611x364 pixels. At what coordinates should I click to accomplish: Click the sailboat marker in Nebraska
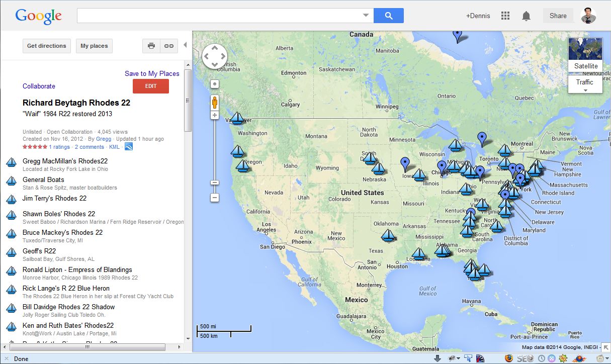(378, 168)
